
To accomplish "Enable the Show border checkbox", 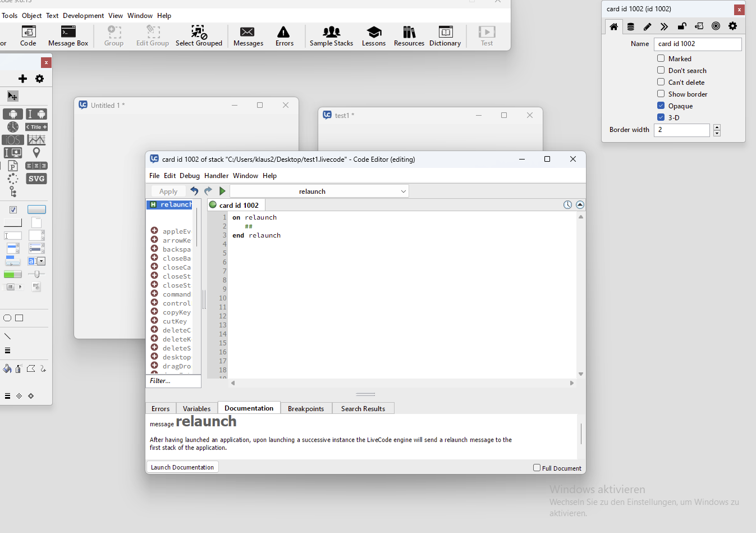I will [661, 94].
